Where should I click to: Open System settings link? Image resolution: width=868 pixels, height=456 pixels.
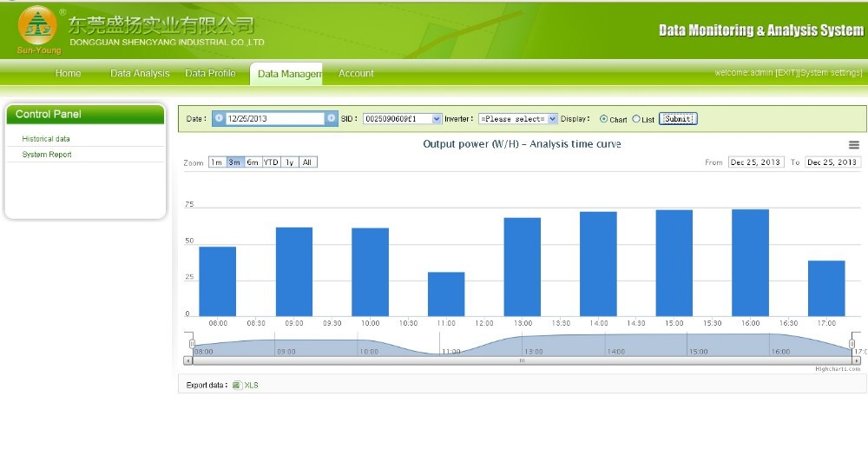pos(831,73)
